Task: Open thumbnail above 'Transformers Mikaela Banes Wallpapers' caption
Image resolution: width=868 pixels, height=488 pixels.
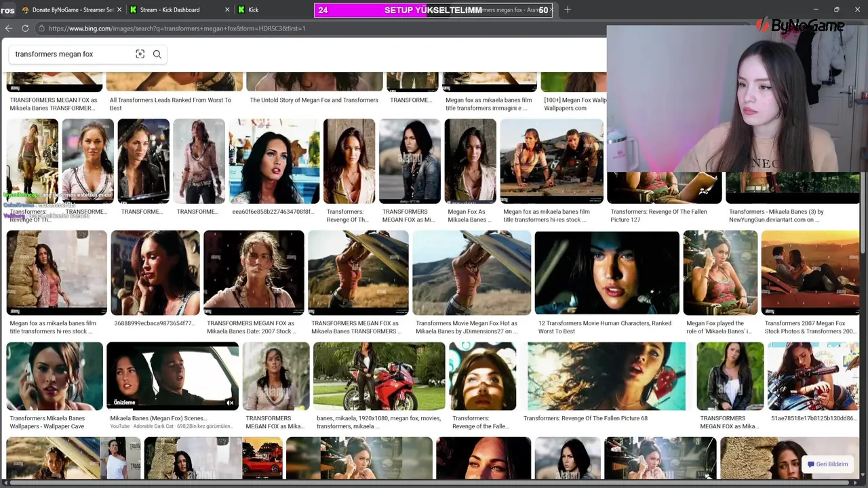Action: coord(55,376)
